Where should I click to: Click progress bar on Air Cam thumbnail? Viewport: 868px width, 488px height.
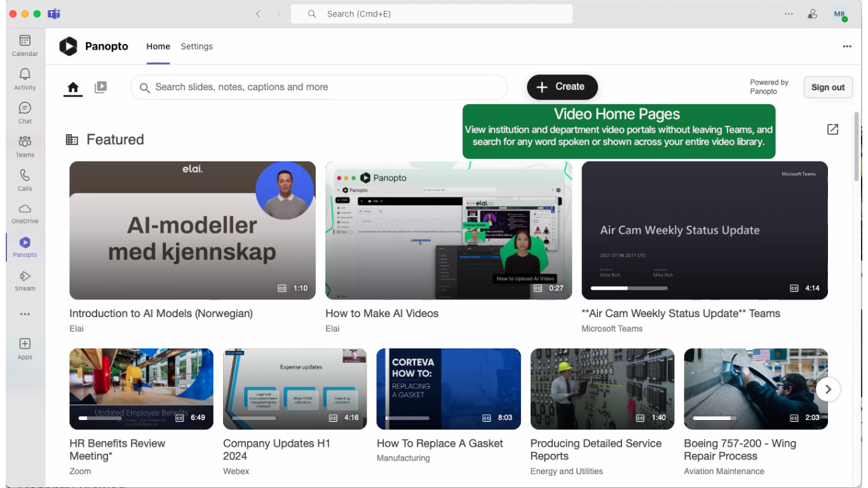click(x=629, y=288)
